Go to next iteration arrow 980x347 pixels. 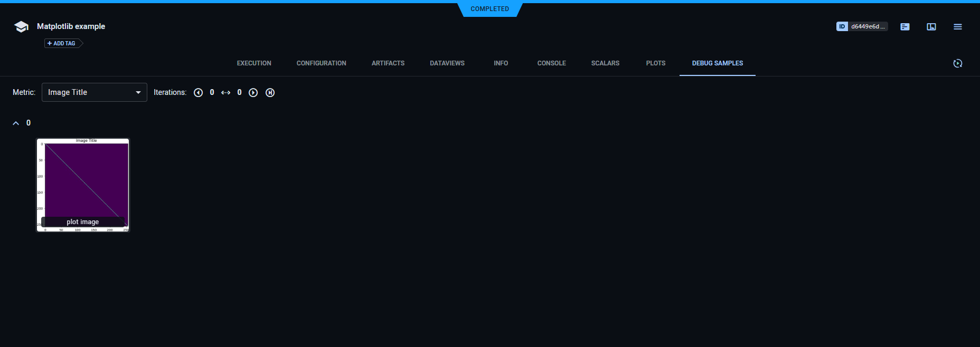[253, 93]
